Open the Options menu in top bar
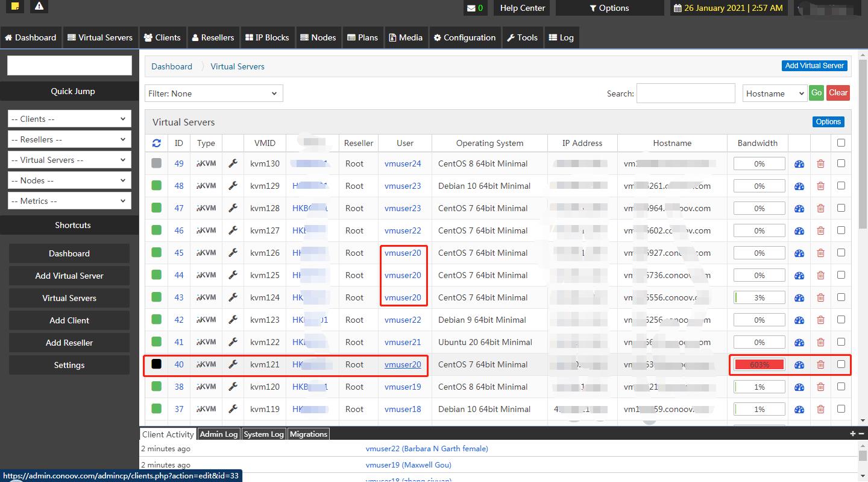 coord(609,8)
